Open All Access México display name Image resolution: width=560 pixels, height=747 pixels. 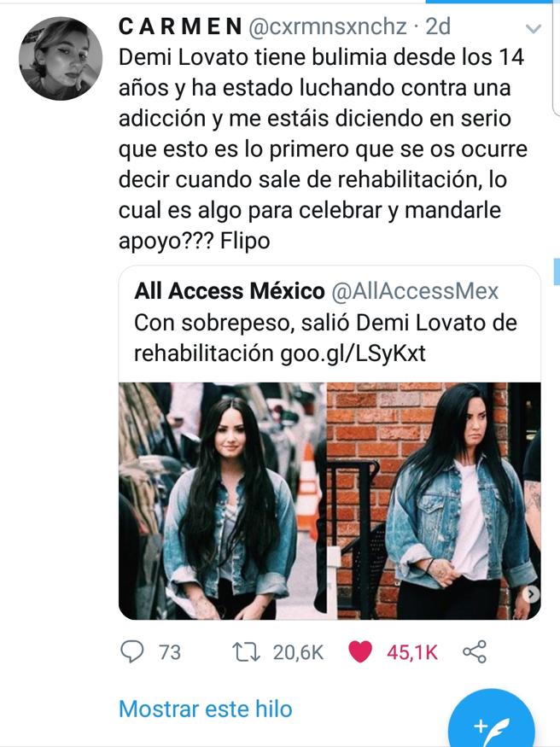tap(230, 290)
